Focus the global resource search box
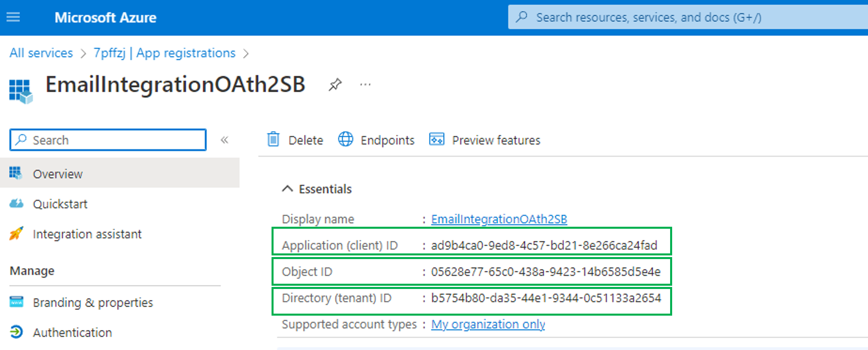Image resolution: width=868 pixels, height=350 pixels. [688, 17]
